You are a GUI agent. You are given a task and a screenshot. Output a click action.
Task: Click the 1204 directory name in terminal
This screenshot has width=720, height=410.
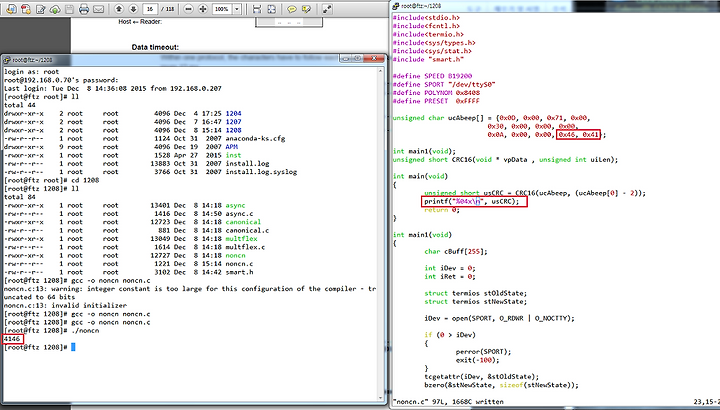coord(233,113)
